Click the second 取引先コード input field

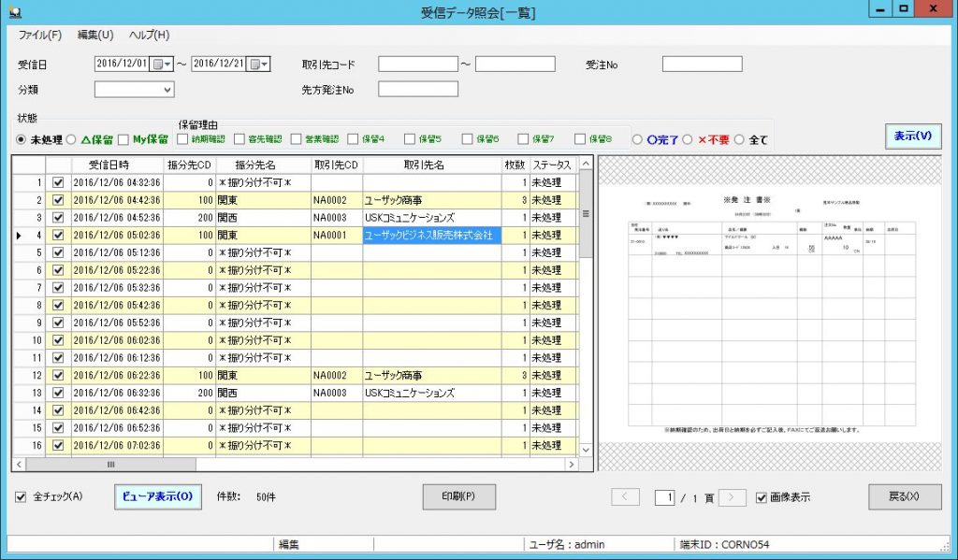tap(515, 65)
